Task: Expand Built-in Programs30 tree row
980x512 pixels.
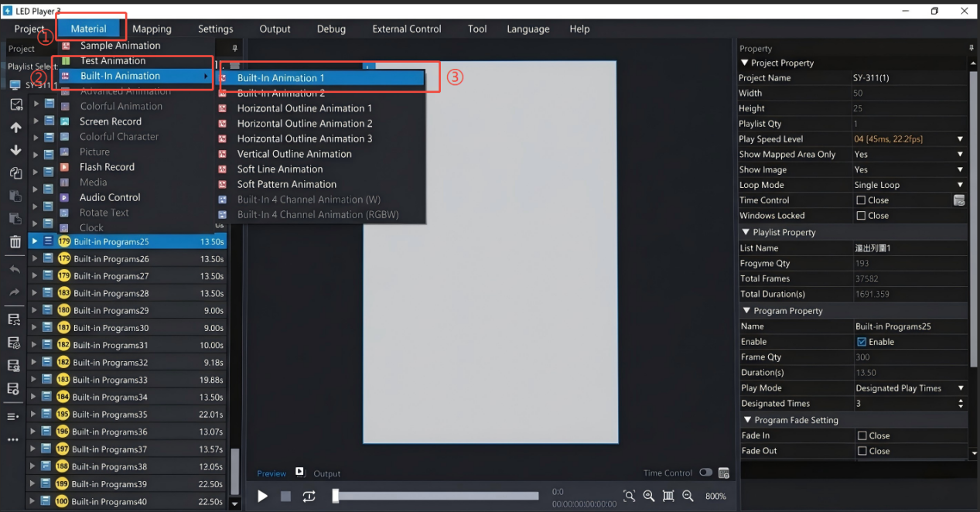Action: point(34,328)
